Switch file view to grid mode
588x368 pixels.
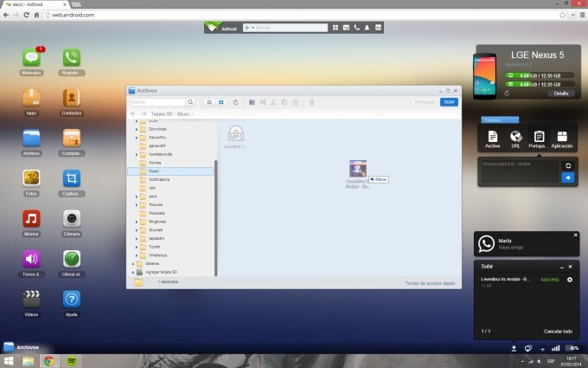(x=220, y=102)
